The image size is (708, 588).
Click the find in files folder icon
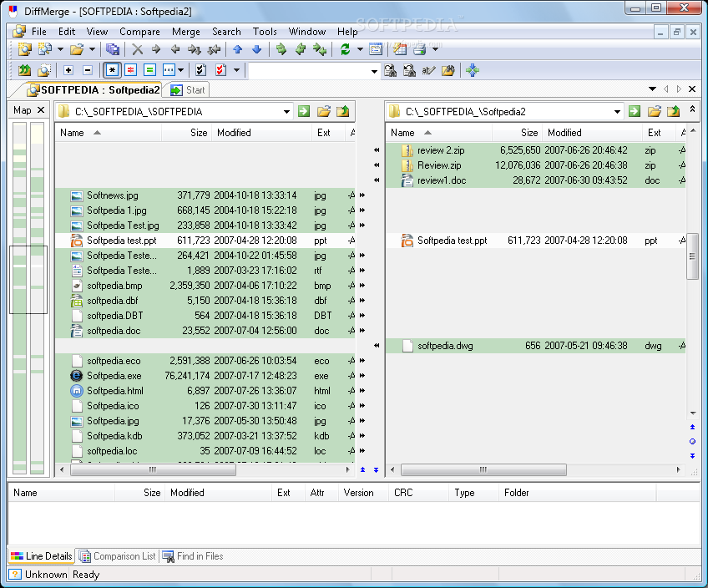(448, 70)
